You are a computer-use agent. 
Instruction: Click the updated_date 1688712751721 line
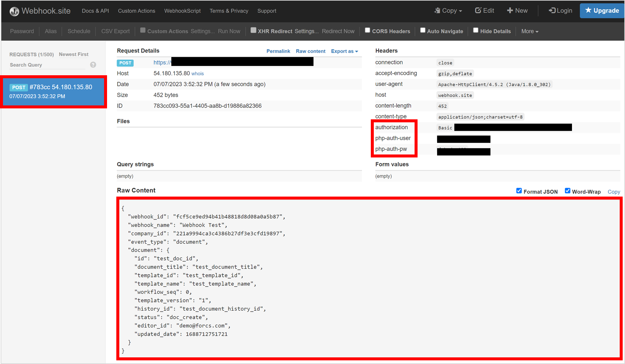coord(181,334)
